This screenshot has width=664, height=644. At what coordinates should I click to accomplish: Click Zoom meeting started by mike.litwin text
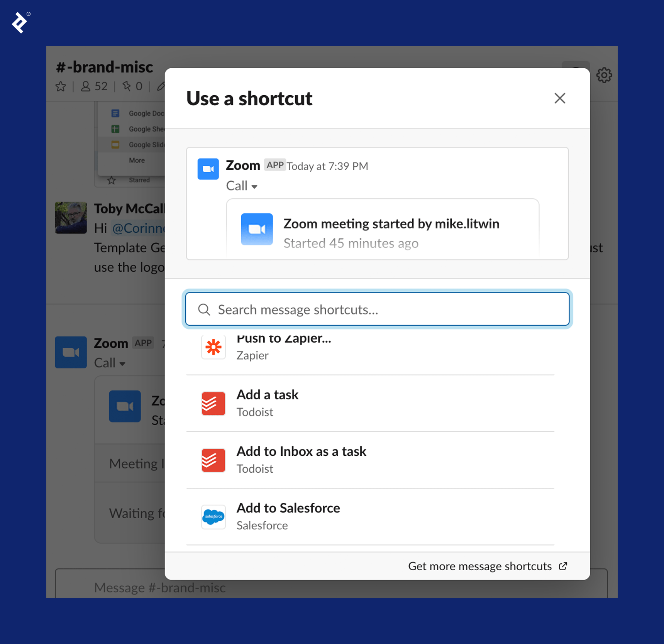pyautogui.click(x=391, y=224)
